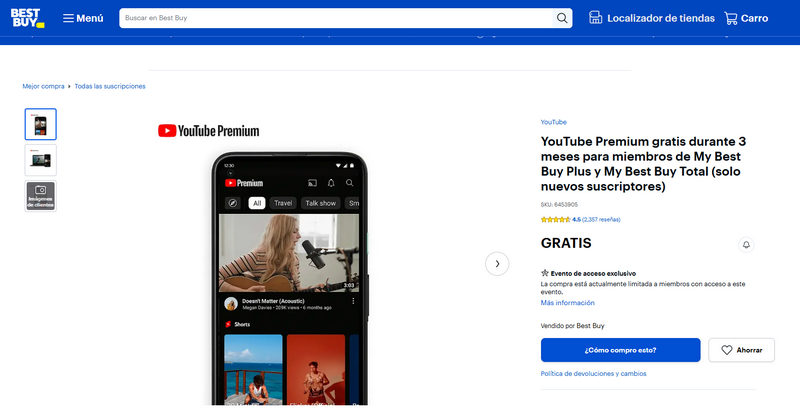Open the Menú hamburger menu
Screen dimensions: 800x414
coord(82,18)
